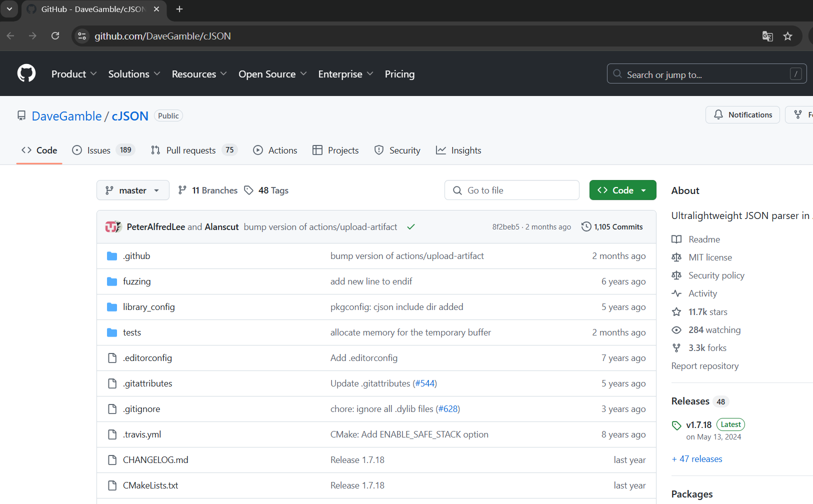Click the MIT license scale icon
The width and height of the screenshot is (813, 504).
tap(676, 257)
